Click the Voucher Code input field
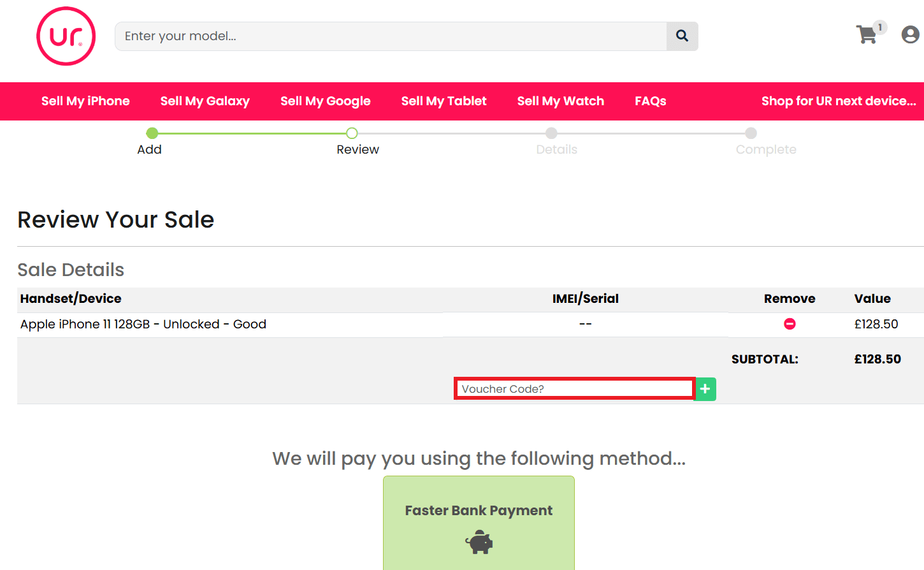 point(574,389)
